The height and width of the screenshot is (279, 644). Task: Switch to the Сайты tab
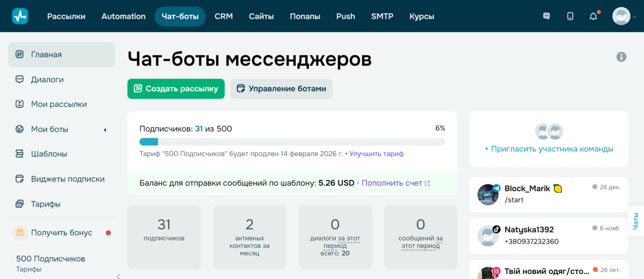(x=261, y=16)
